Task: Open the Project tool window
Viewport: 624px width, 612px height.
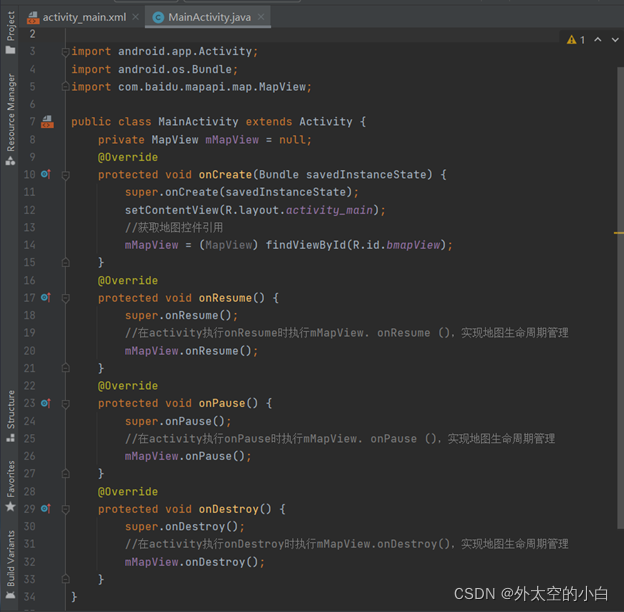Action: (10, 32)
